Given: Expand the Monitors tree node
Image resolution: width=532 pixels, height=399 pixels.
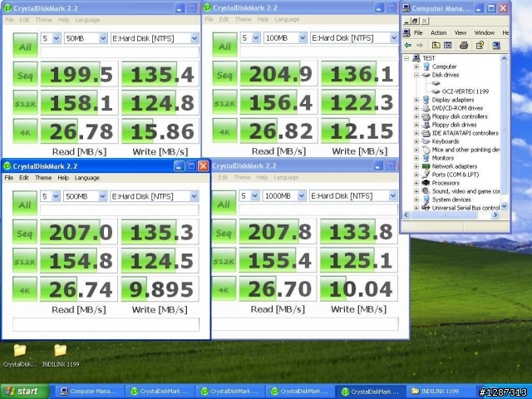Looking at the screenshot, I should click(416, 158).
